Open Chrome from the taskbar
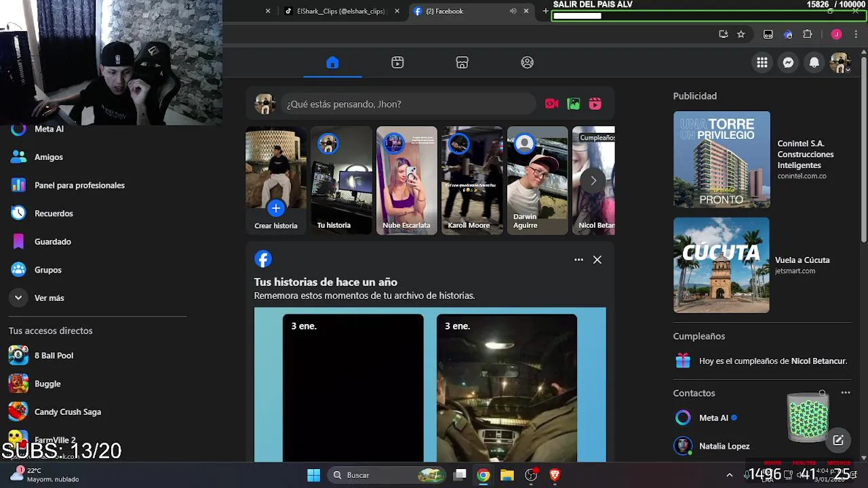 [484, 475]
